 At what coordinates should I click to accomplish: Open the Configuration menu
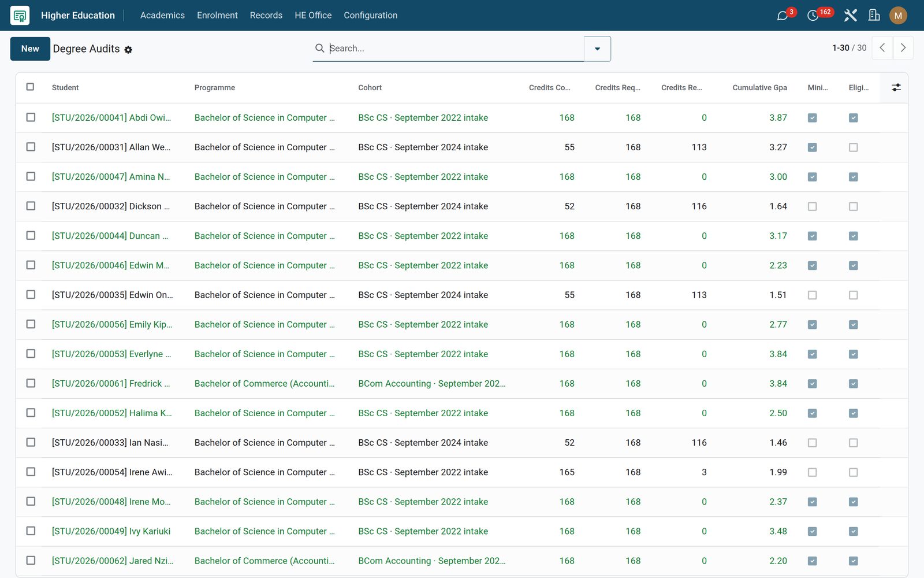click(370, 16)
